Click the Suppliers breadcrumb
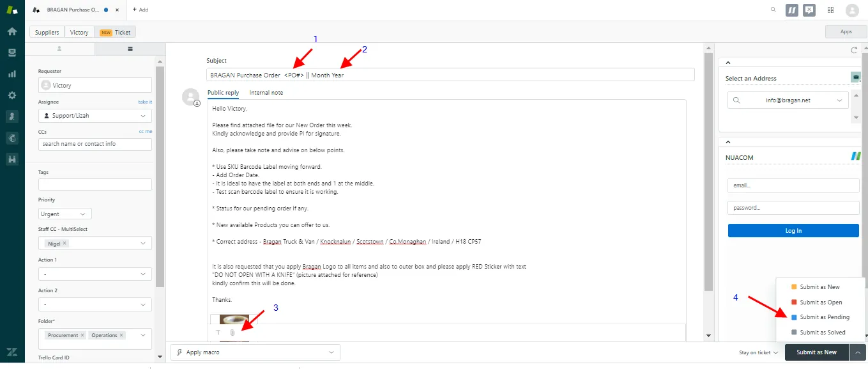Screen dimensions: 868x369 tap(47, 32)
